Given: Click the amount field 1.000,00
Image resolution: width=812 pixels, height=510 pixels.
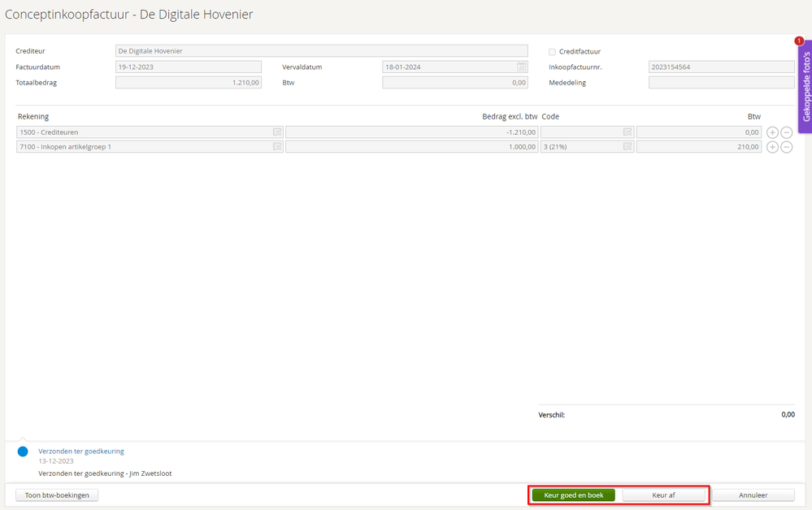Looking at the screenshot, I should [412, 147].
